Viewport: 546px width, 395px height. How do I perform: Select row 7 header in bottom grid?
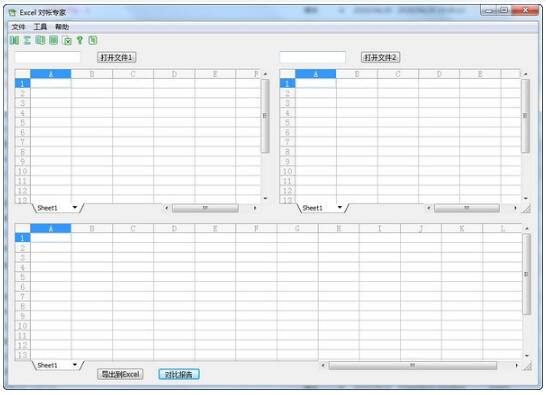pyautogui.click(x=23, y=297)
